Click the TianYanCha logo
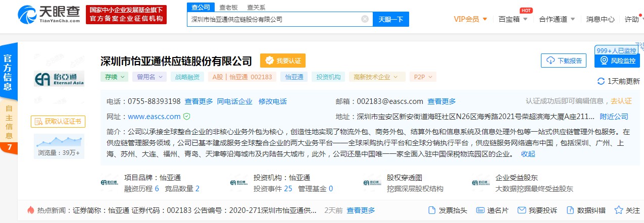Image resolution: width=644 pixels, height=223 pixels. 48,15
